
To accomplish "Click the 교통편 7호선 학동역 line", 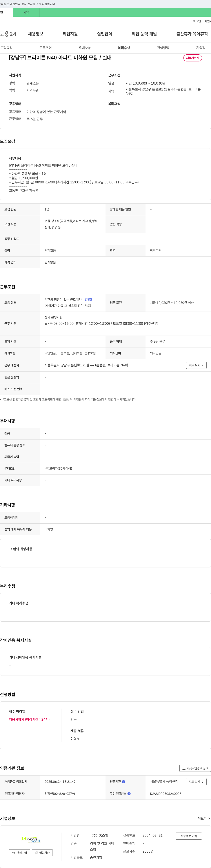I will coord(24,191).
